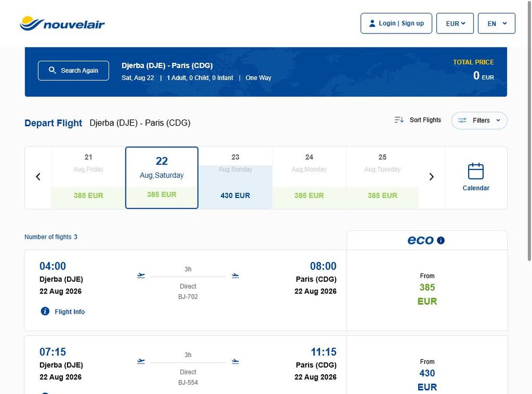Click the Filters sliders icon
Image resolution: width=532 pixels, height=394 pixels.
(462, 120)
